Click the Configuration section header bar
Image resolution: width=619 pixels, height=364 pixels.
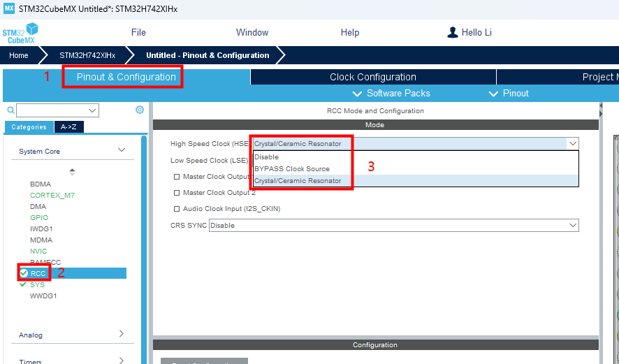click(375, 344)
